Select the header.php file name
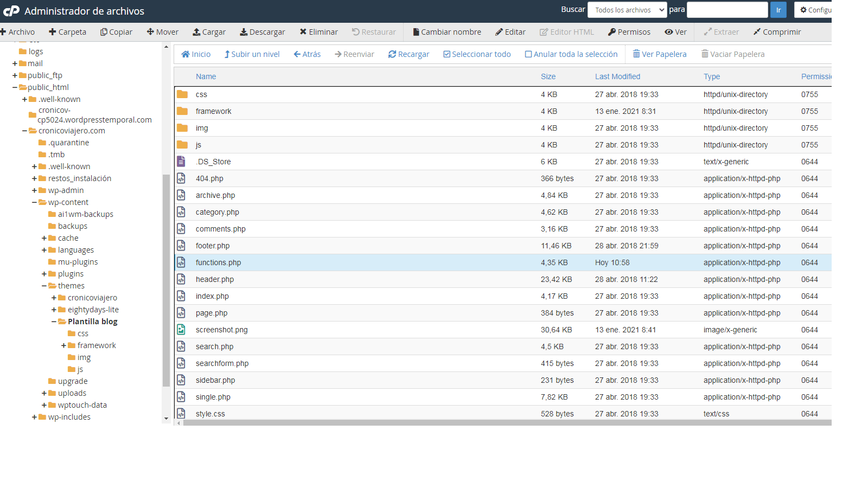The image size is (868, 488). pos(215,279)
